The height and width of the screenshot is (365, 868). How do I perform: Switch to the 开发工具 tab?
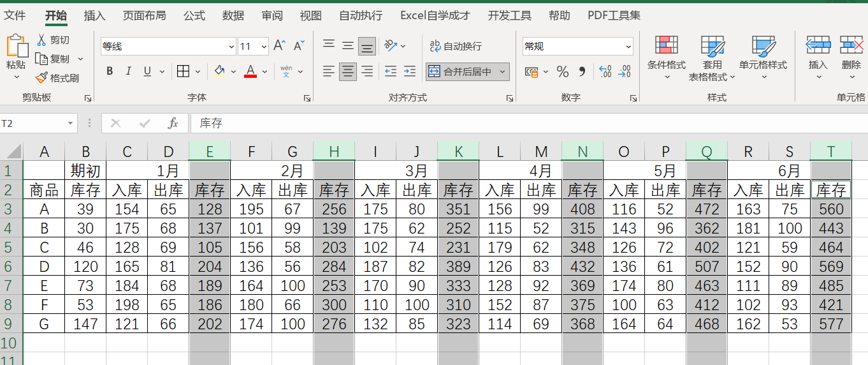pos(510,15)
